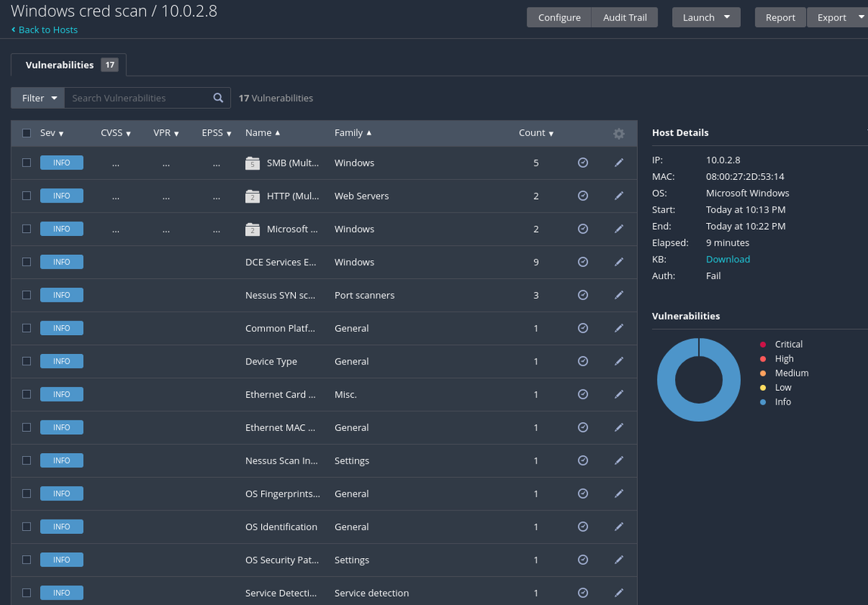Screen dimensions: 868x605
Task: Sort by the Family column header
Action: click(x=353, y=133)
